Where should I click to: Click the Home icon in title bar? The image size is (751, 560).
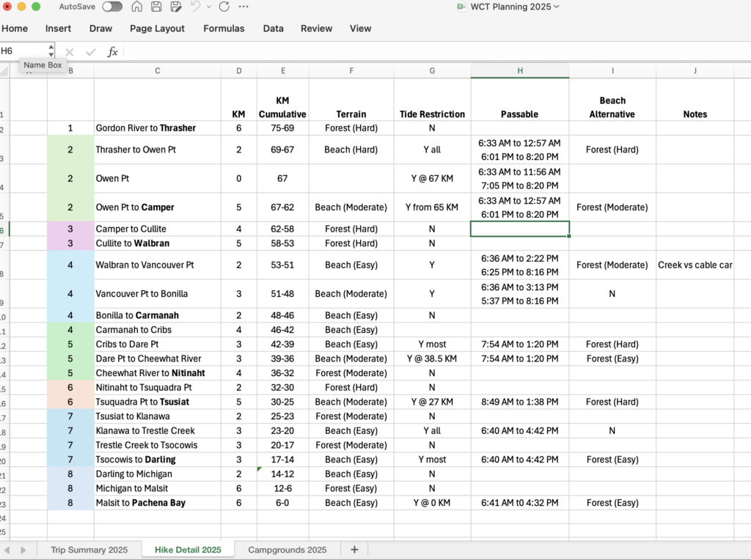pos(137,7)
